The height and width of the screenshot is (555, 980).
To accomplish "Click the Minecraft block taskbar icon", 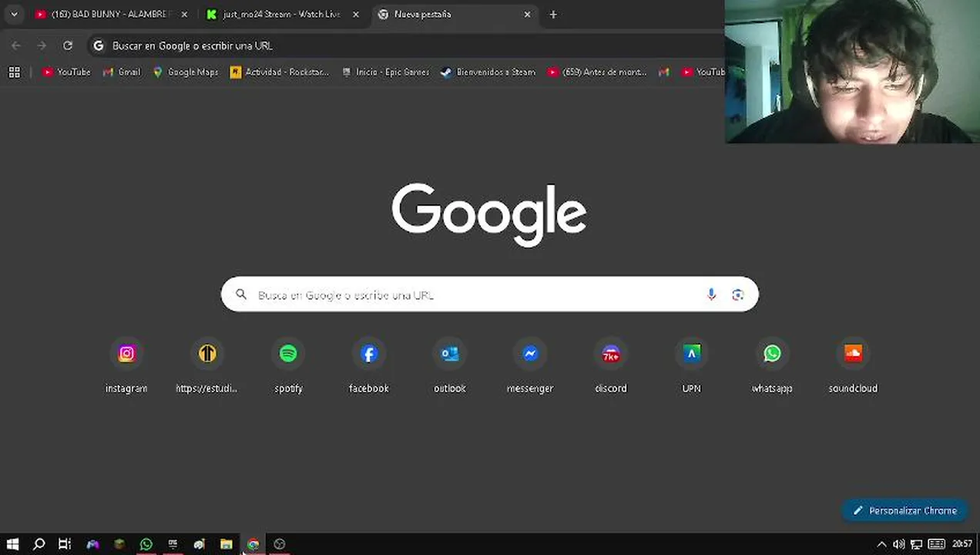I will point(119,544).
